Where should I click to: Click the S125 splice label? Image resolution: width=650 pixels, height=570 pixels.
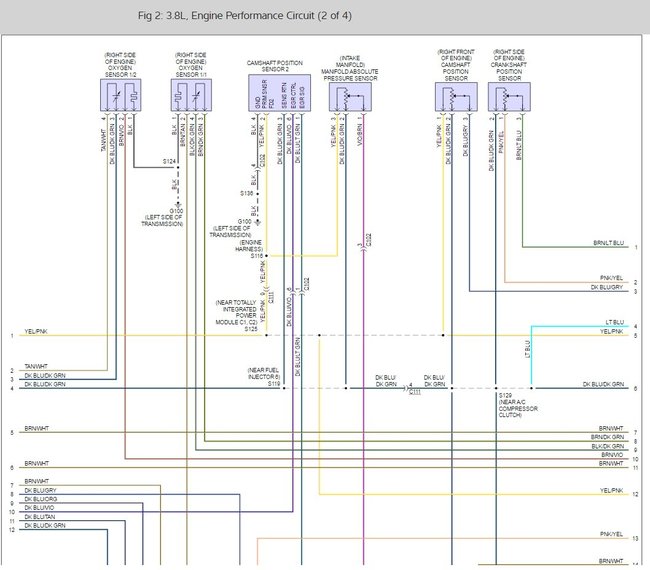click(251, 329)
